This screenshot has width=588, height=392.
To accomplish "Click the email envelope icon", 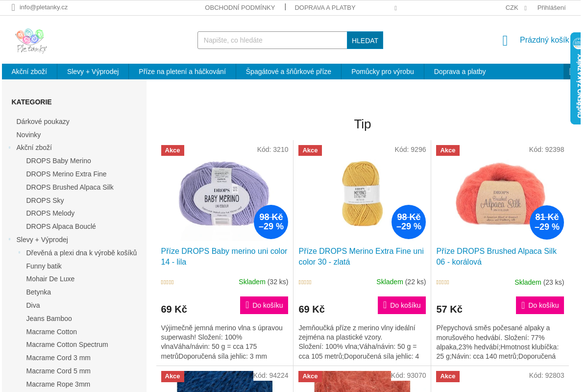I will coord(13,7).
